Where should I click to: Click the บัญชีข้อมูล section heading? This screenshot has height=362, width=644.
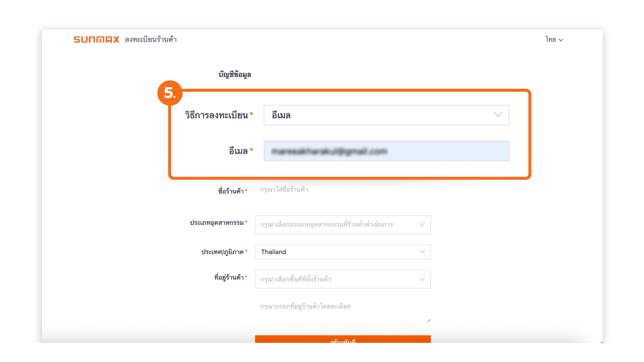point(234,74)
